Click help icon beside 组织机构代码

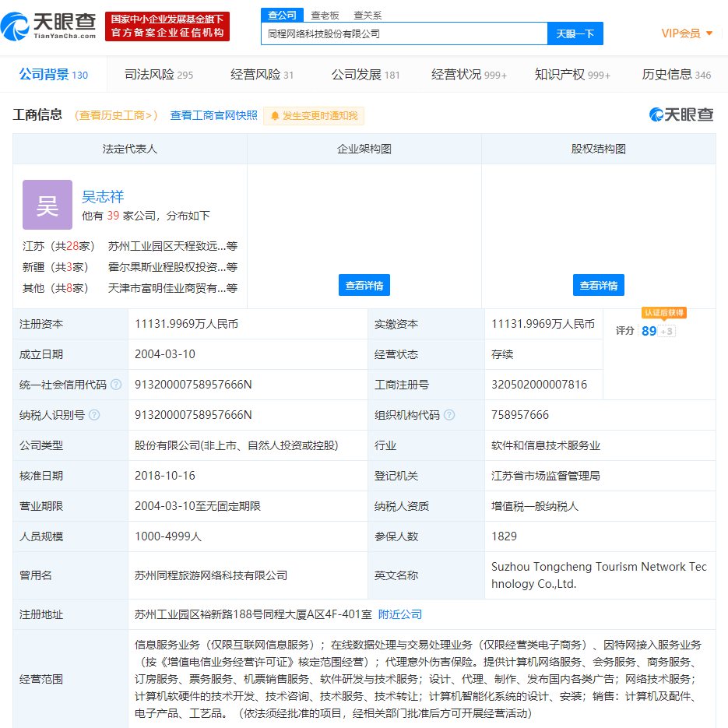(x=449, y=415)
